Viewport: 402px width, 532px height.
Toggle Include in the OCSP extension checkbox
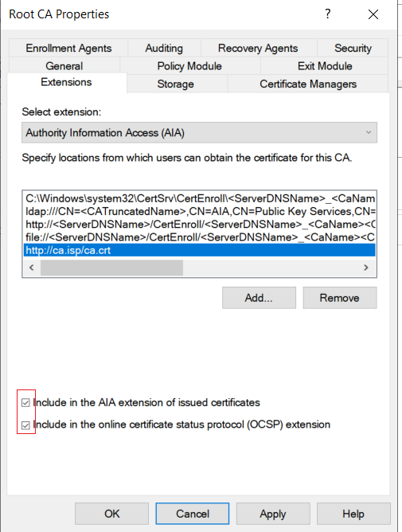pyautogui.click(x=25, y=425)
